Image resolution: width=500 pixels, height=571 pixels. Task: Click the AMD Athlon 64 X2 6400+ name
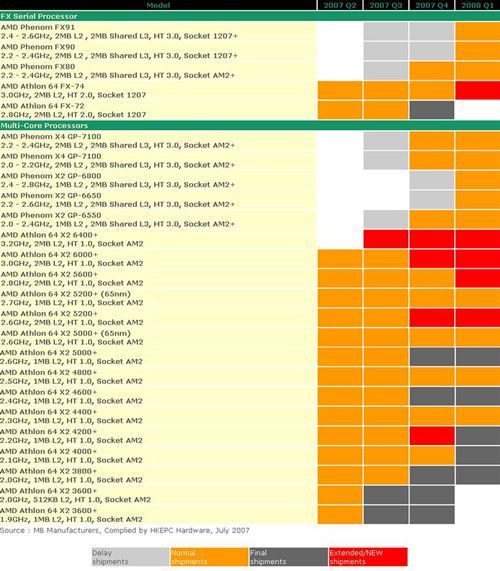tap(49, 235)
